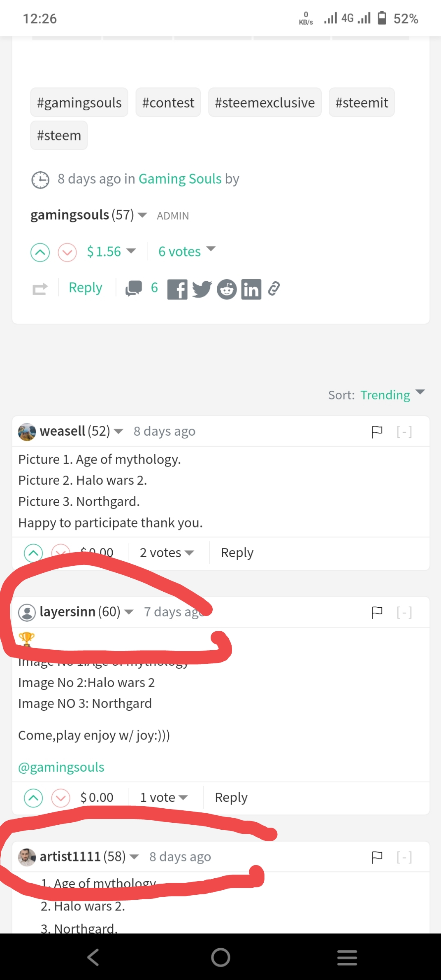Flag weasell's comment

click(377, 432)
